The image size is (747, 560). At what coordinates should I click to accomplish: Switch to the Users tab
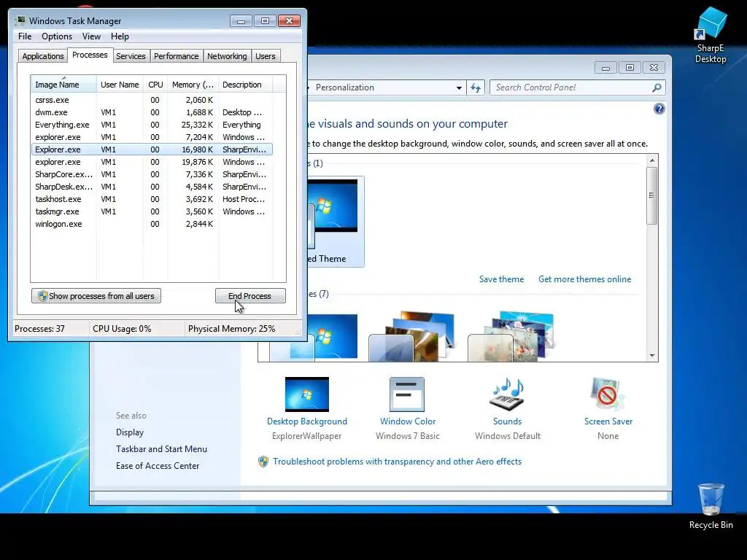[x=266, y=56]
